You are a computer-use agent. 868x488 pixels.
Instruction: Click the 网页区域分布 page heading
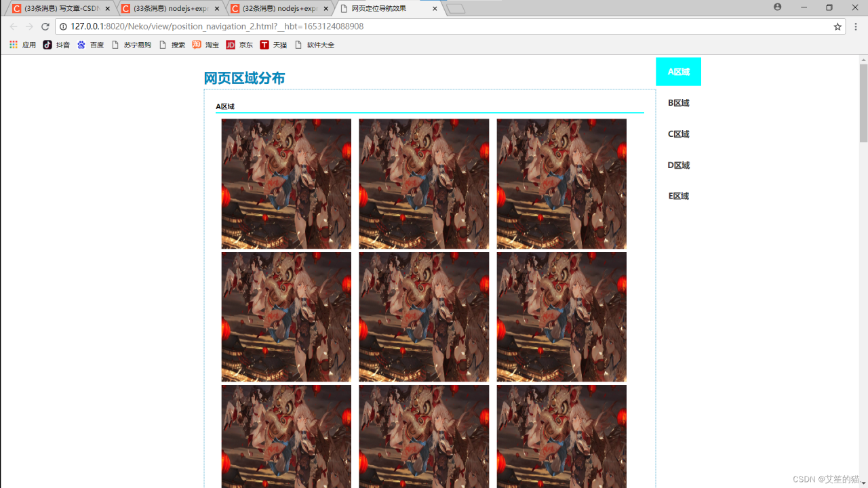point(244,78)
